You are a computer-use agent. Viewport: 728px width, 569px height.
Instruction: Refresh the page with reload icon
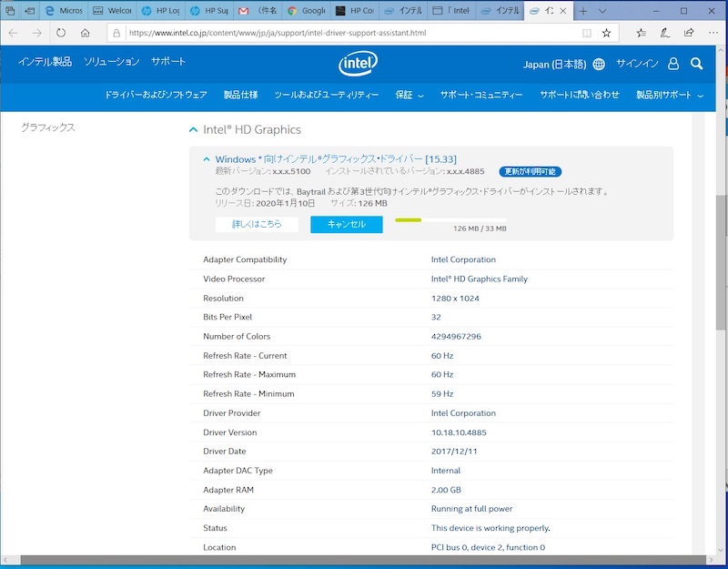[61, 33]
